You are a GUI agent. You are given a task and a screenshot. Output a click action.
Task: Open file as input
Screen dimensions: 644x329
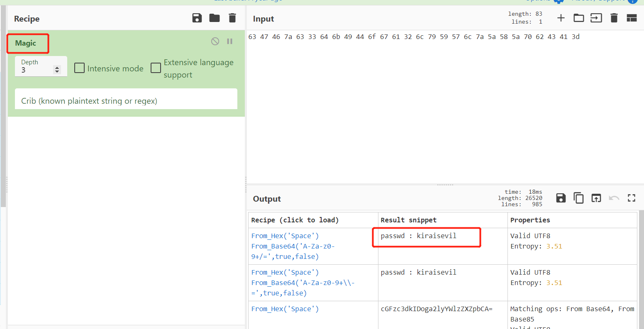click(x=596, y=18)
